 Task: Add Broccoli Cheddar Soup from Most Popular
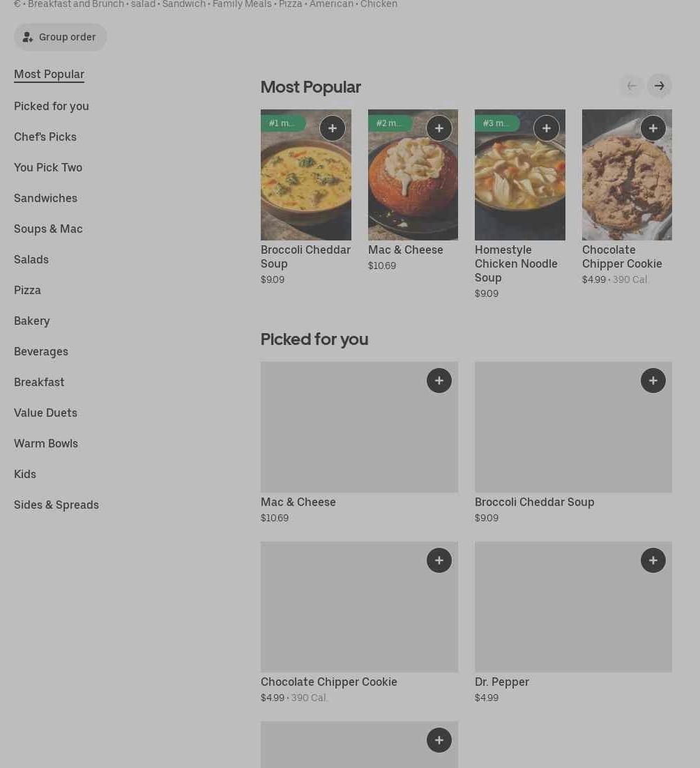tap(333, 128)
